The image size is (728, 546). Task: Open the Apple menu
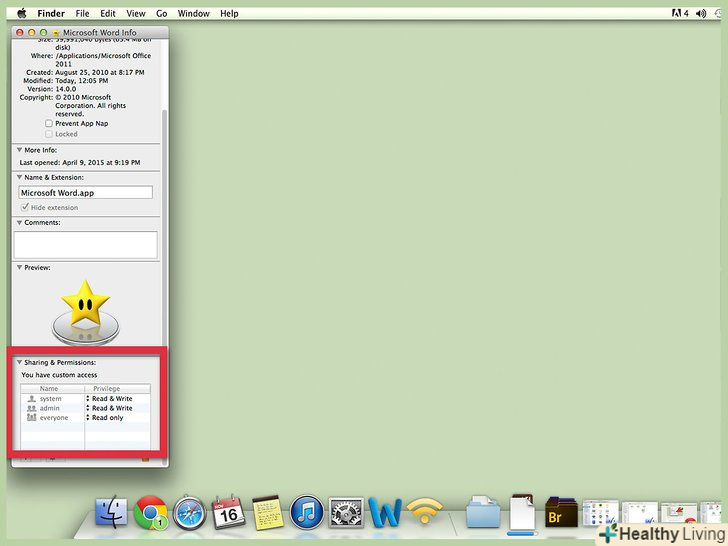point(21,13)
